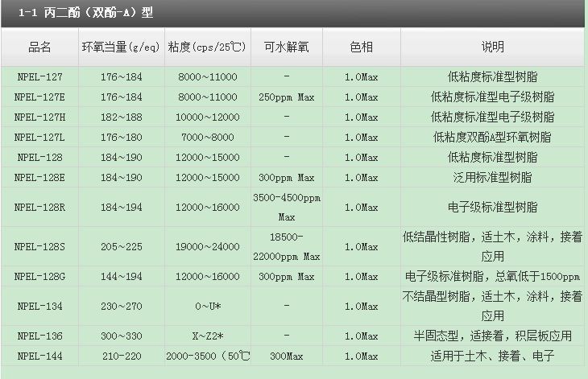Select the 可水解氧 column header
Image resolution: width=588 pixels, height=379 pixels.
[287, 47]
